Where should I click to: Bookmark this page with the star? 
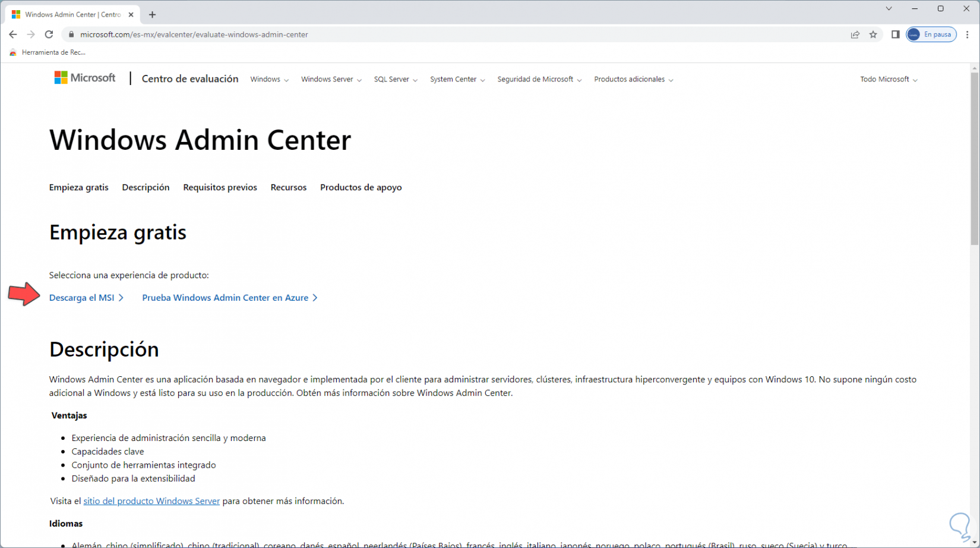873,34
